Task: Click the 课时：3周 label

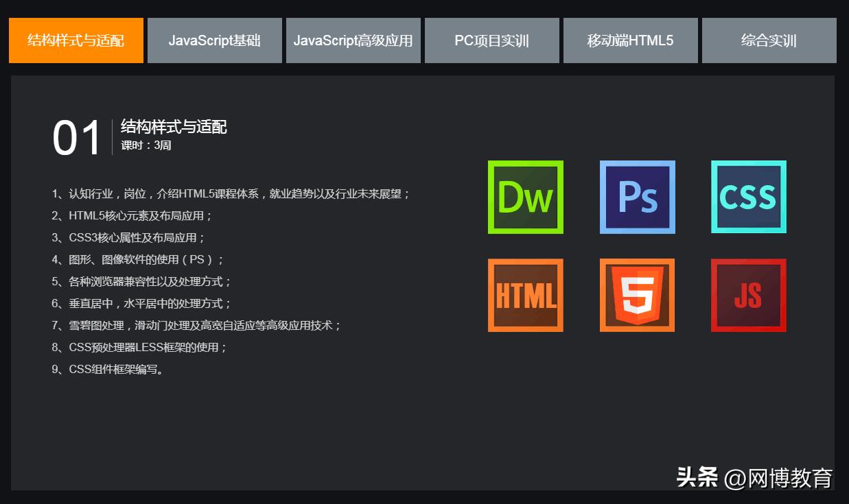Action: (x=145, y=145)
